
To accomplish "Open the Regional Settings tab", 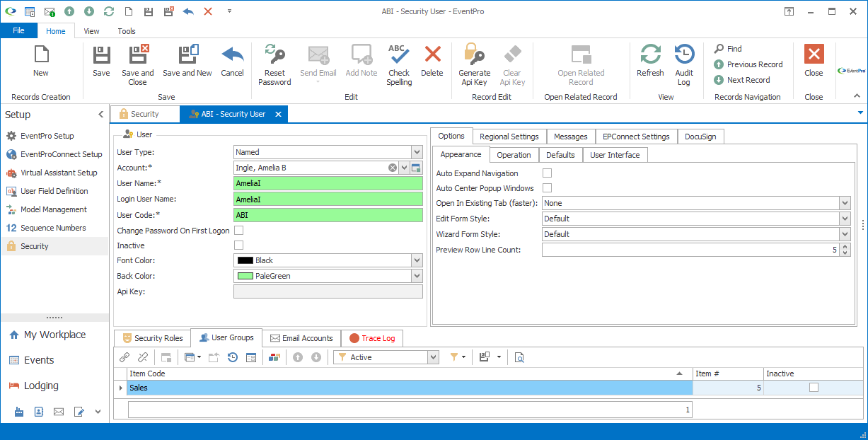I will [509, 137].
